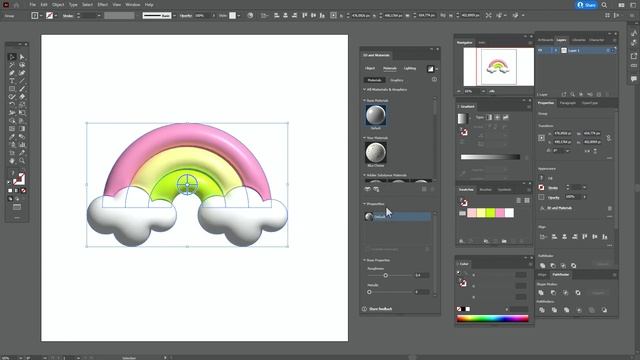Image resolution: width=640 pixels, height=360 pixels.
Task: Select the Rotate tool
Action: tap(12, 104)
